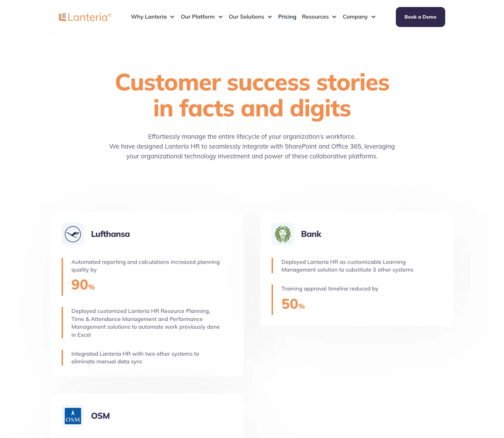Open the Company menu label
This screenshot has width=504, height=438.
click(x=355, y=17)
